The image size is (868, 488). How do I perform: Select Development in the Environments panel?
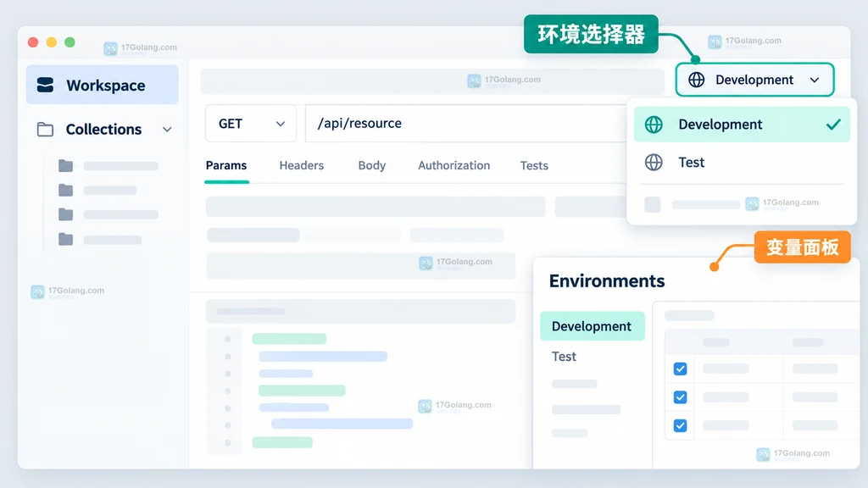[593, 326]
